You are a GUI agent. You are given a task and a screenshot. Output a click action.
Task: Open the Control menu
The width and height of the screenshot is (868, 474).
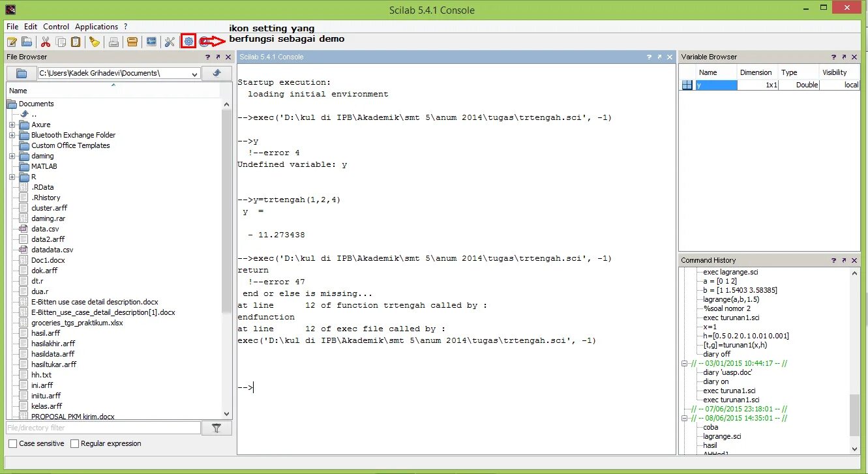(x=56, y=27)
